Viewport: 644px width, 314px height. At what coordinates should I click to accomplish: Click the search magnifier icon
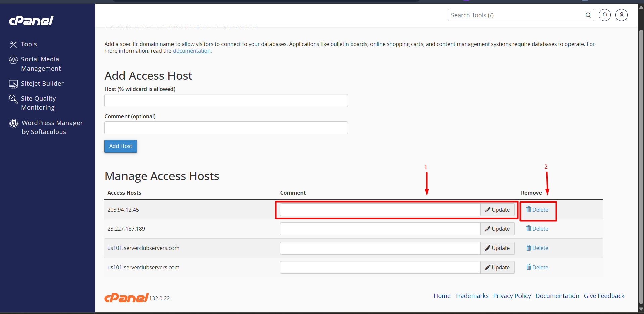tap(588, 15)
